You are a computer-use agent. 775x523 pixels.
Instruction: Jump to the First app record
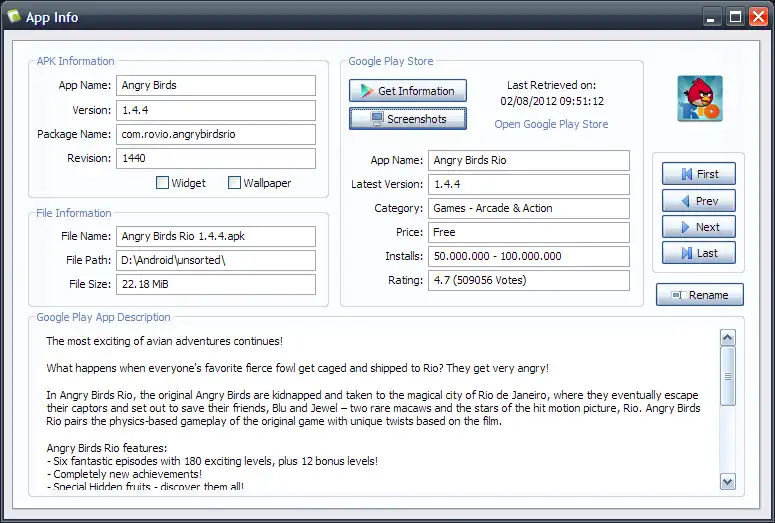pyautogui.click(x=698, y=174)
